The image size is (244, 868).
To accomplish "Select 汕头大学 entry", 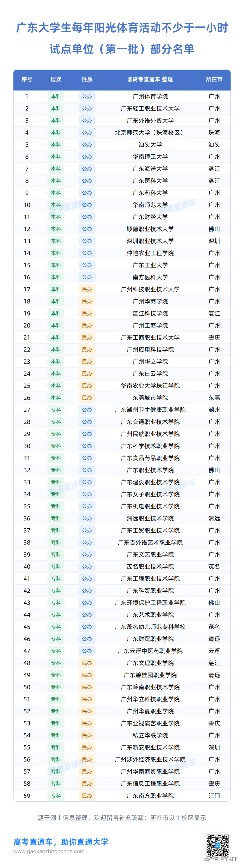I will point(150,145).
